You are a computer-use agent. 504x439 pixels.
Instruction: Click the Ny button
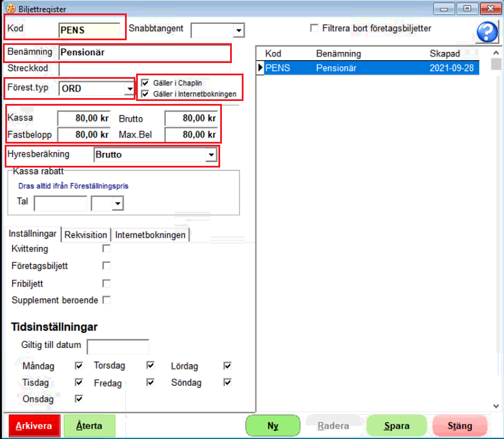pos(273,426)
